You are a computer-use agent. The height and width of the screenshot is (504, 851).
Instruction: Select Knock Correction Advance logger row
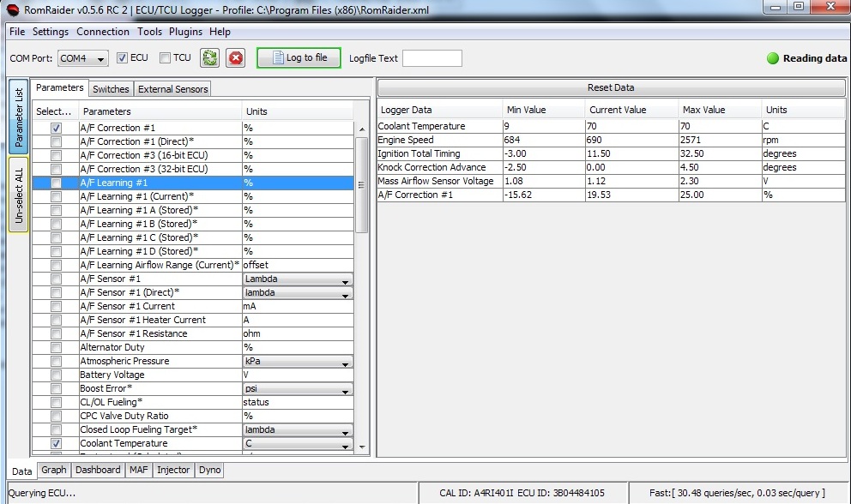coord(611,168)
